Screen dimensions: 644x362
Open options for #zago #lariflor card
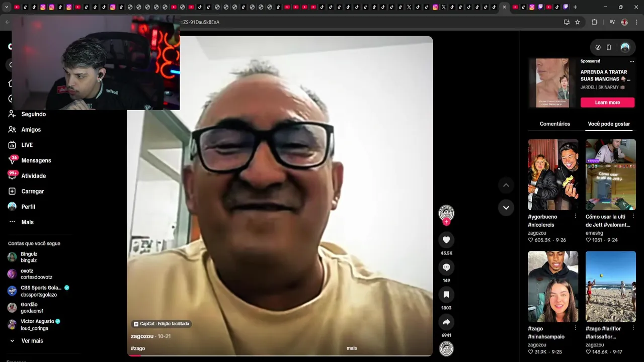(633, 328)
